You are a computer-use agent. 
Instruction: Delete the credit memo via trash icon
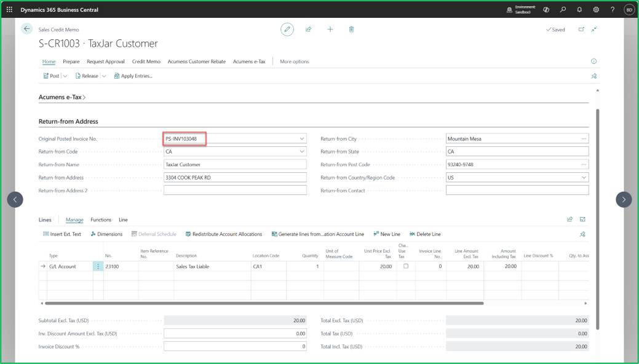(351, 30)
